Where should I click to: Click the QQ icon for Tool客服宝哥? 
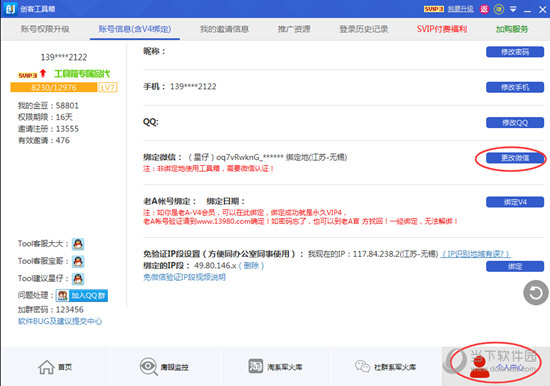pos(78,261)
